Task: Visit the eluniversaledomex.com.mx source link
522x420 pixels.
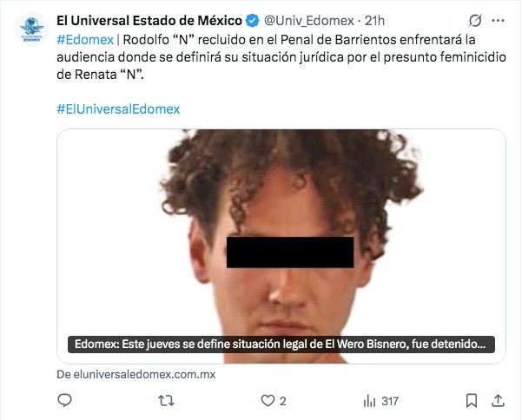Action: pyautogui.click(x=136, y=374)
